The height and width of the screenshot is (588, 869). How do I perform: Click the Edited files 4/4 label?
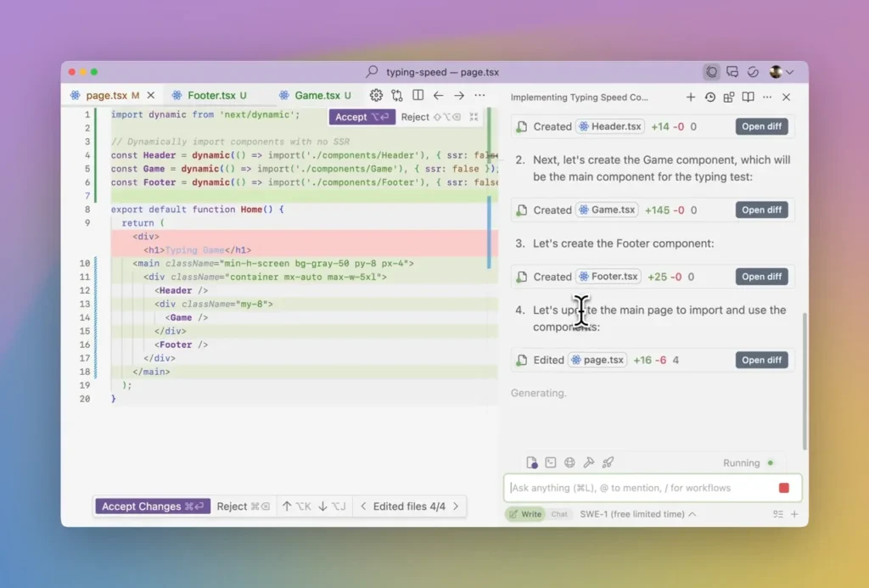click(409, 507)
